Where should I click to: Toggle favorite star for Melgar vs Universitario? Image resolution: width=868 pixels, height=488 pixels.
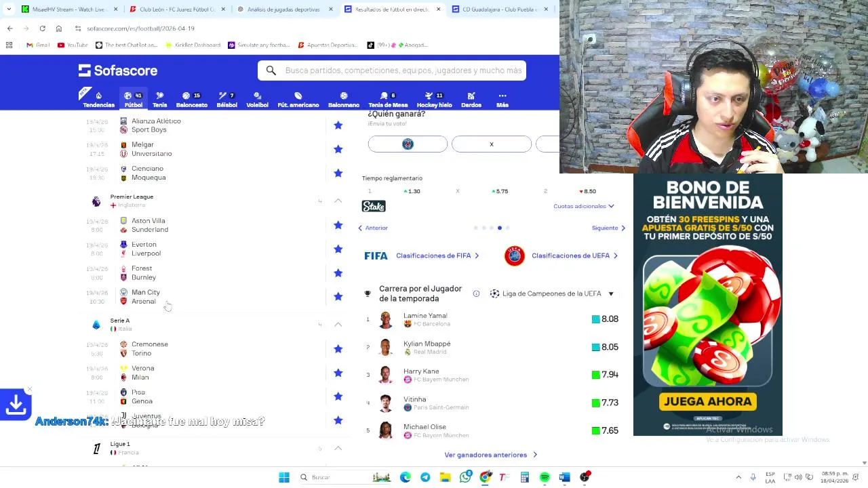338,149
